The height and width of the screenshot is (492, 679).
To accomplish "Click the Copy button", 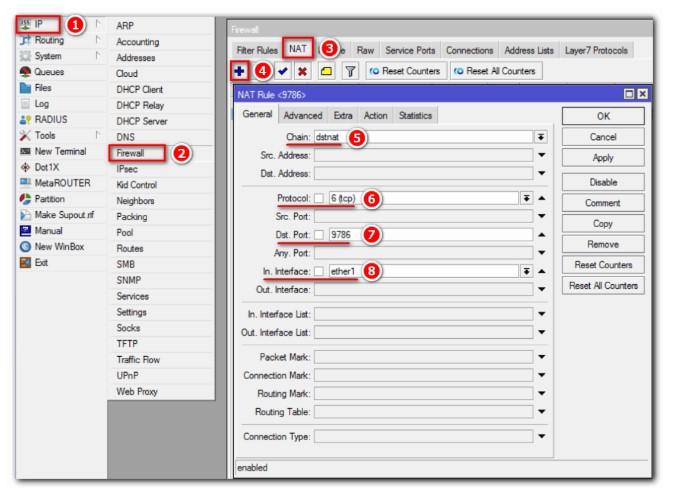I will click(603, 224).
